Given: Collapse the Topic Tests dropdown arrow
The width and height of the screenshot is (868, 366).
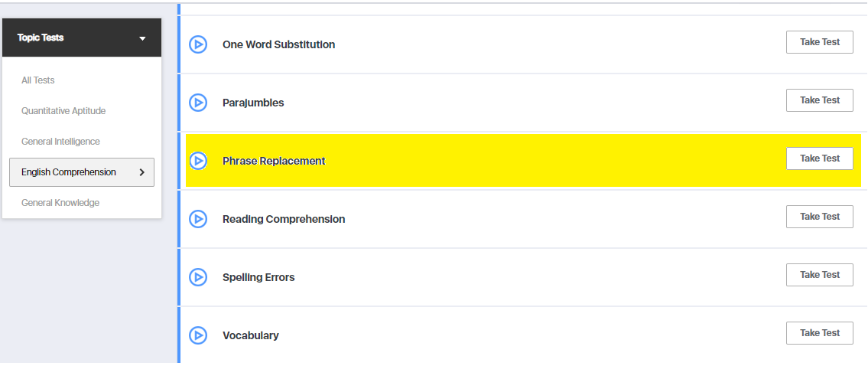Looking at the screenshot, I should (142, 38).
